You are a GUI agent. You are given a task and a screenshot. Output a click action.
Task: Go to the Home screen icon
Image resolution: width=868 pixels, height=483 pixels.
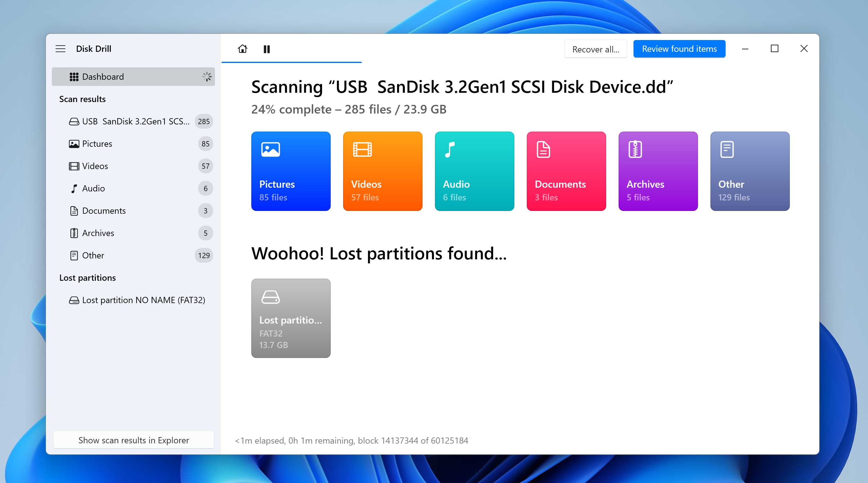(x=242, y=49)
